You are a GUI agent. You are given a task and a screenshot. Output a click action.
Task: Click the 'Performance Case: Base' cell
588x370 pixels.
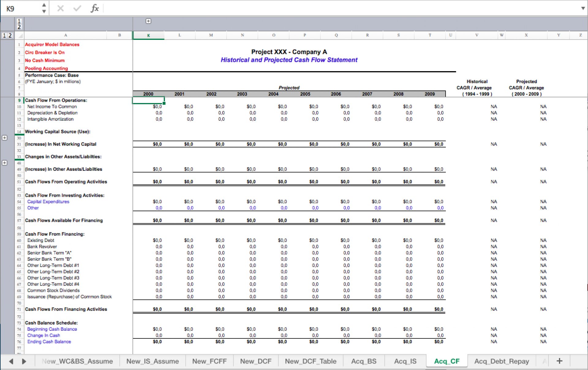click(x=52, y=75)
